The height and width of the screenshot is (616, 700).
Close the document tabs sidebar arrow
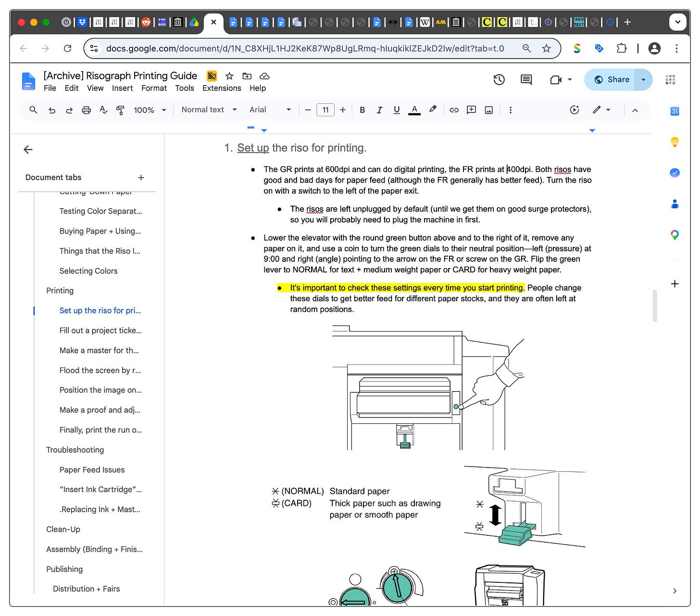tap(28, 149)
